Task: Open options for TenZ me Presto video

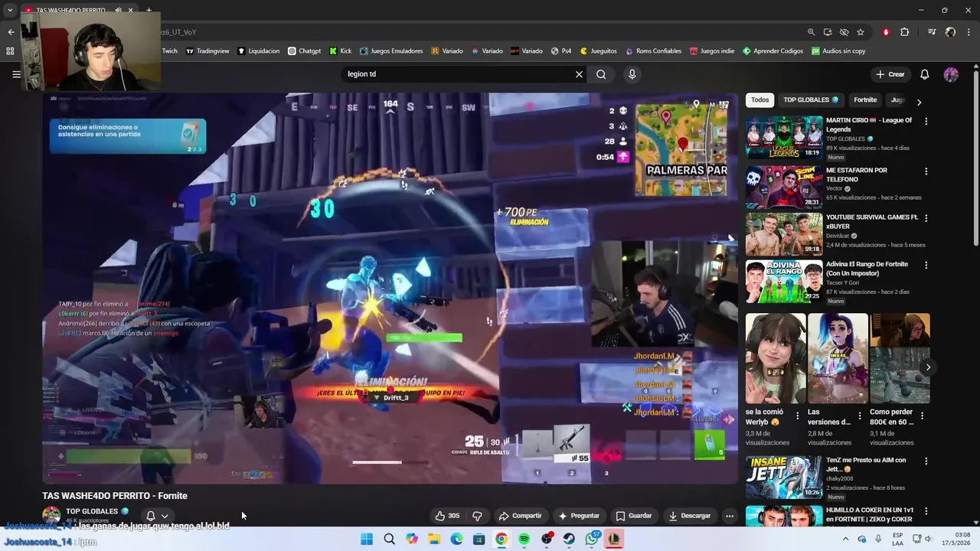Action: pos(926,461)
